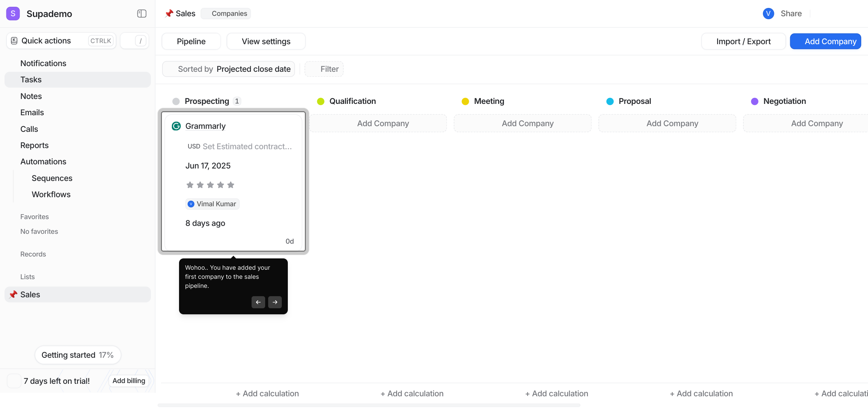Screen dimensions: 868x408
Task: Click the pushpin icon beside Sales in the sidebar
Action: [13, 295]
